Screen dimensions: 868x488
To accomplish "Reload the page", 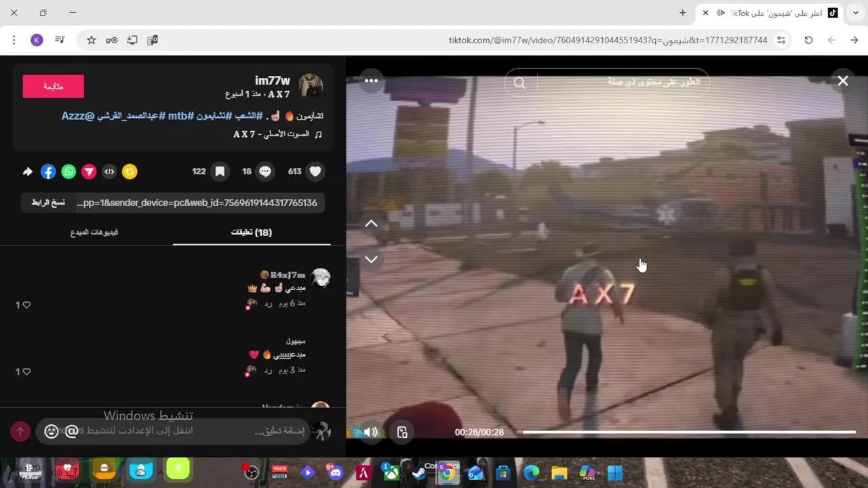I will tap(808, 40).
